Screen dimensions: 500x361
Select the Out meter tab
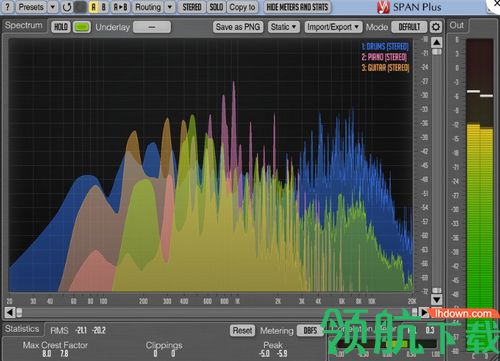[x=457, y=26]
